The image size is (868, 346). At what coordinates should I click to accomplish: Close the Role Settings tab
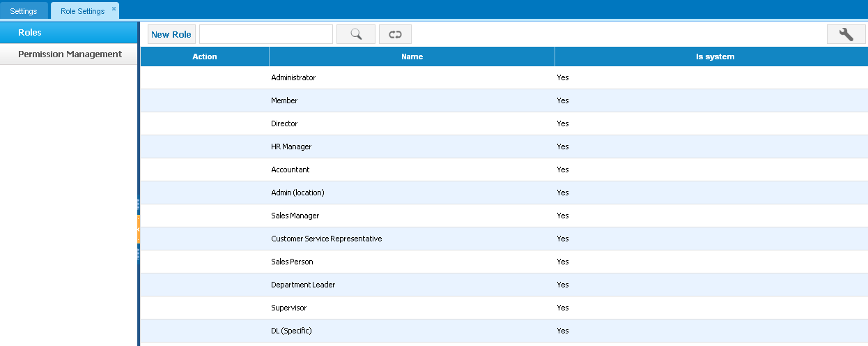tap(114, 9)
